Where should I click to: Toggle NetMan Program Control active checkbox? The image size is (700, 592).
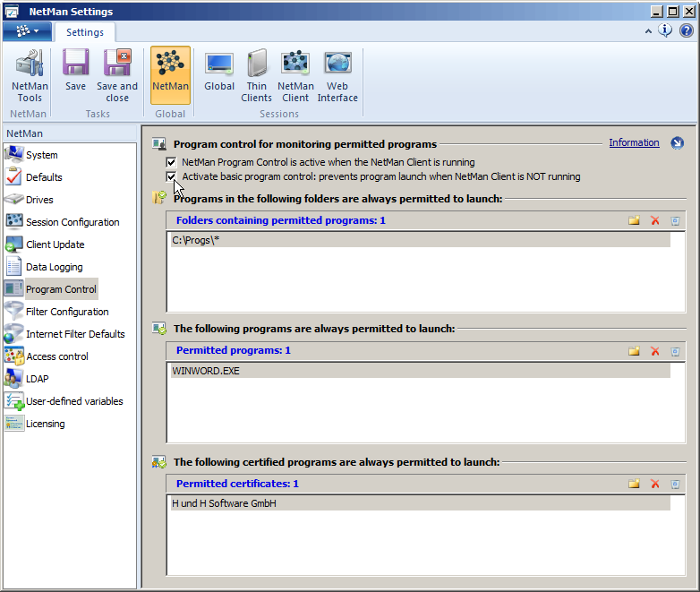click(172, 163)
